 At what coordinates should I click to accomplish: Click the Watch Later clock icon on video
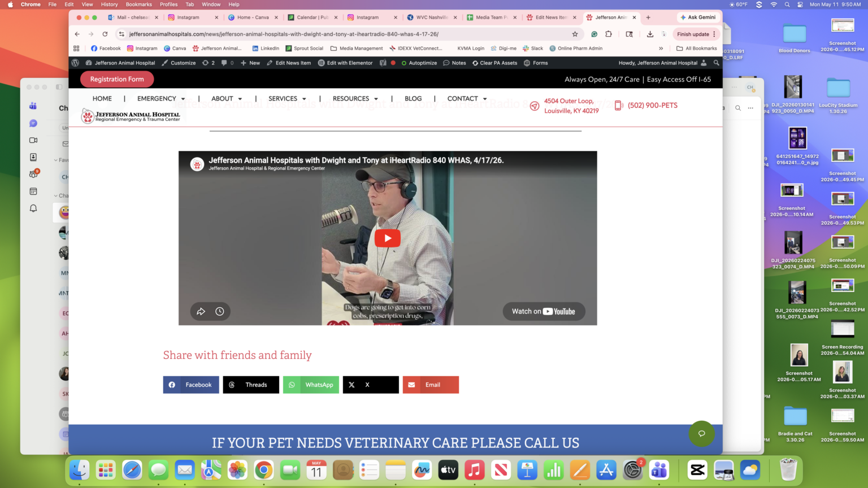[220, 311]
